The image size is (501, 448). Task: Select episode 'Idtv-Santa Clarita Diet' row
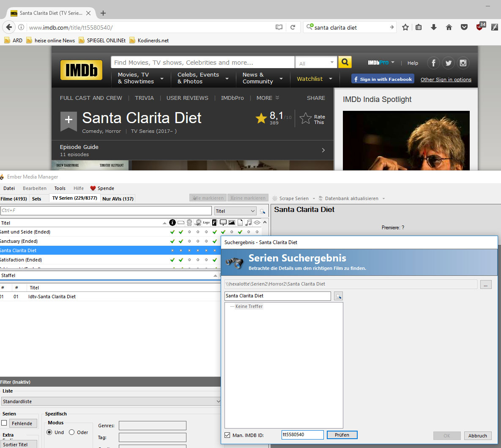(110, 297)
